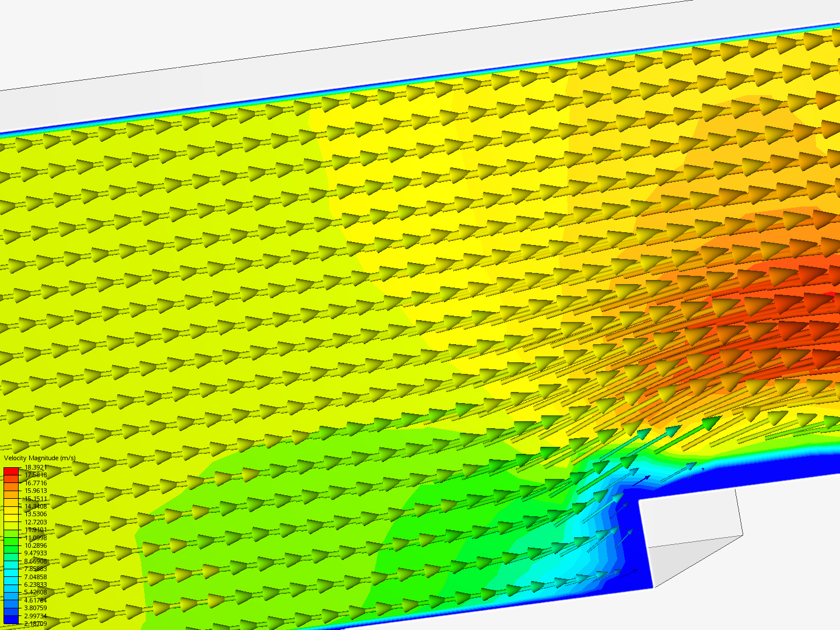Click the 16.7716 legend value
Image resolution: width=840 pixels, height=630 pixels.
36,483
